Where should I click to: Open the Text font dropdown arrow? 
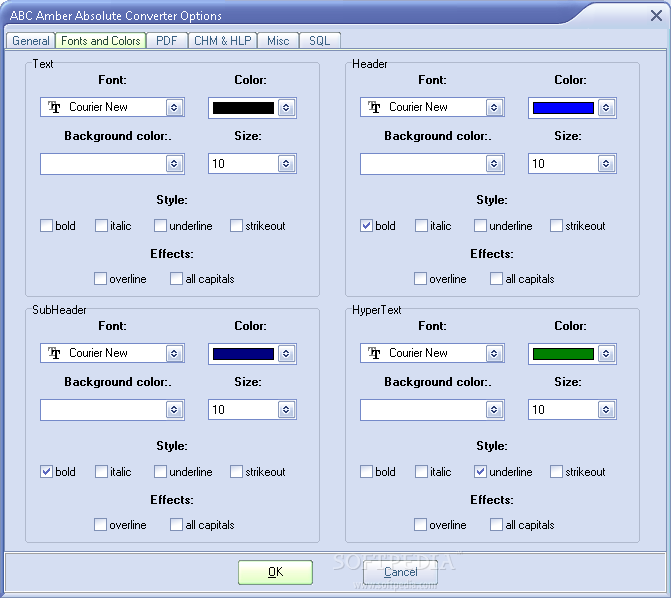click(174, 107)
